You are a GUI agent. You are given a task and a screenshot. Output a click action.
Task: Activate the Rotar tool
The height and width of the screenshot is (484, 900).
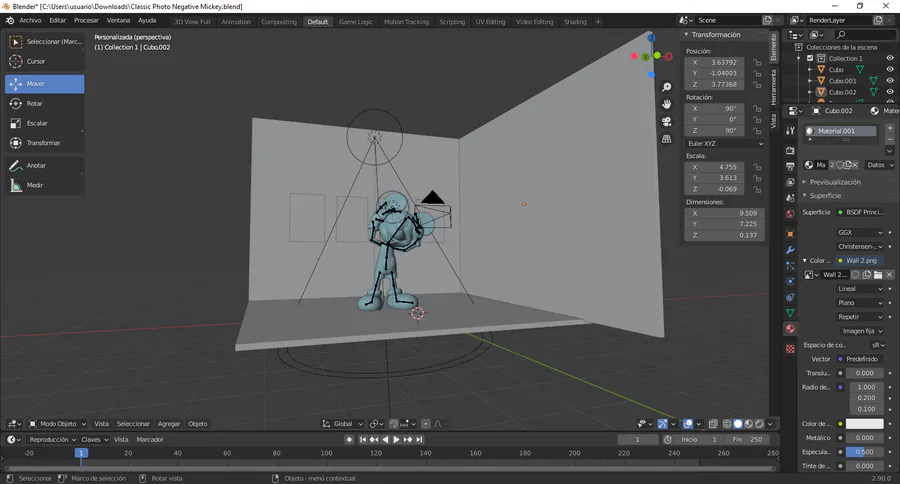tap(45, 104)
